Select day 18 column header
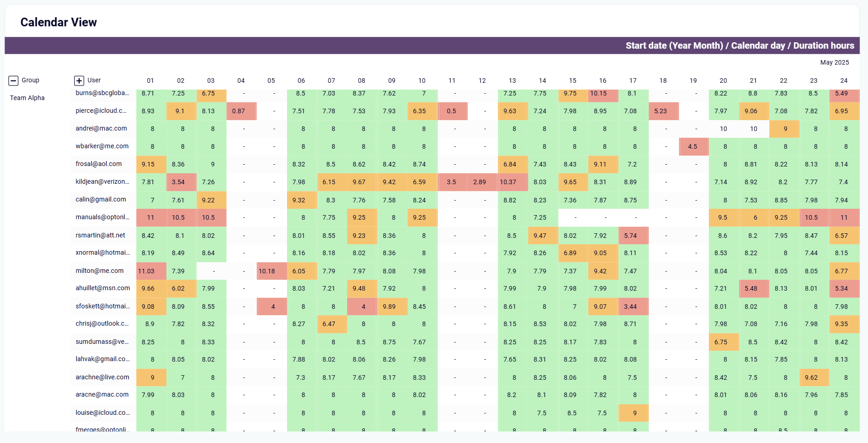 (x=663, y=81)
